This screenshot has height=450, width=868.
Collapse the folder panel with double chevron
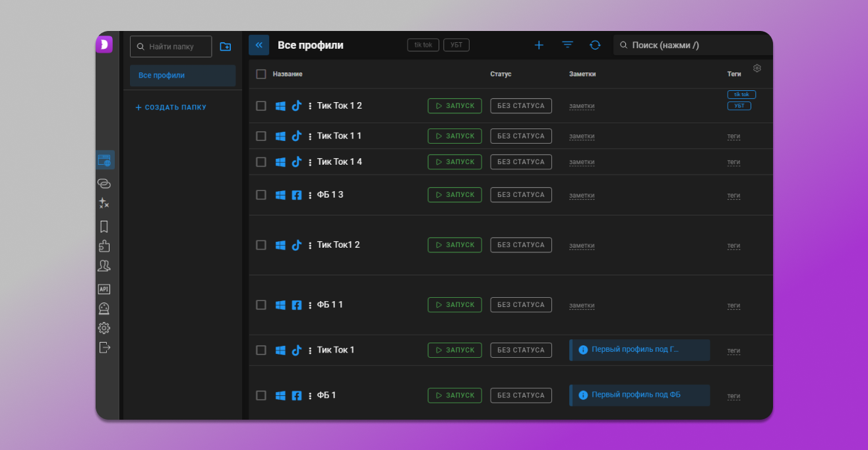click(259, 45)
